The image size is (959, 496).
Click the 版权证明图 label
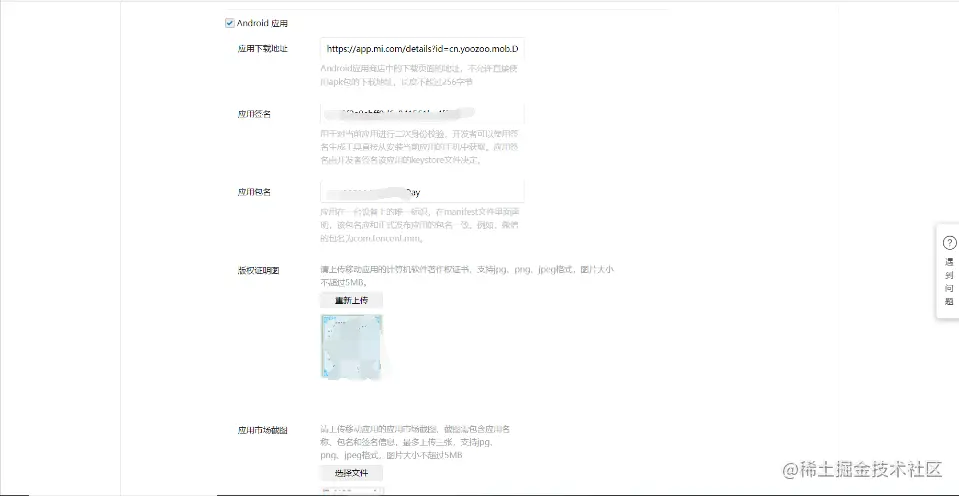point(258,270)
